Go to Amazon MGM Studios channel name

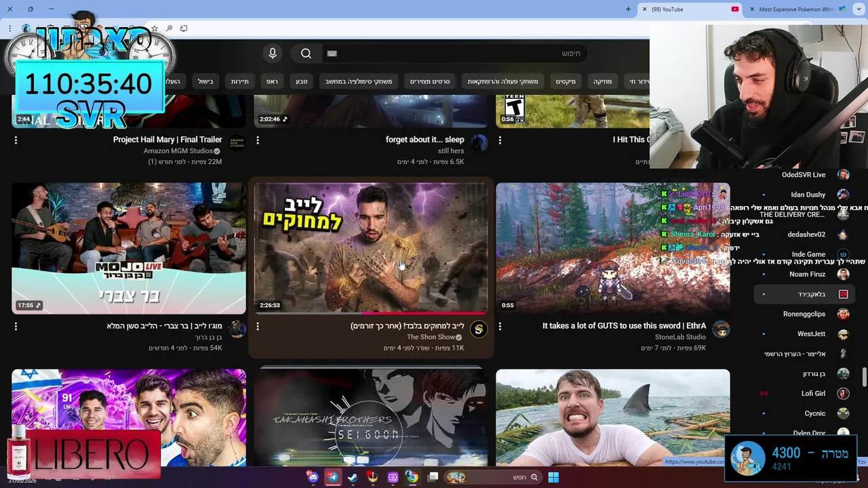tap(178, 150)
